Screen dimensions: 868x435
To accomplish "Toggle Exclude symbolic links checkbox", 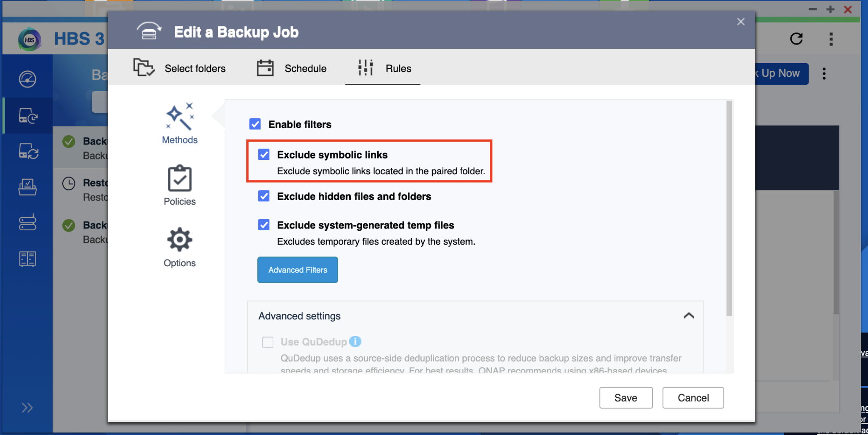I will click(264, 155).
